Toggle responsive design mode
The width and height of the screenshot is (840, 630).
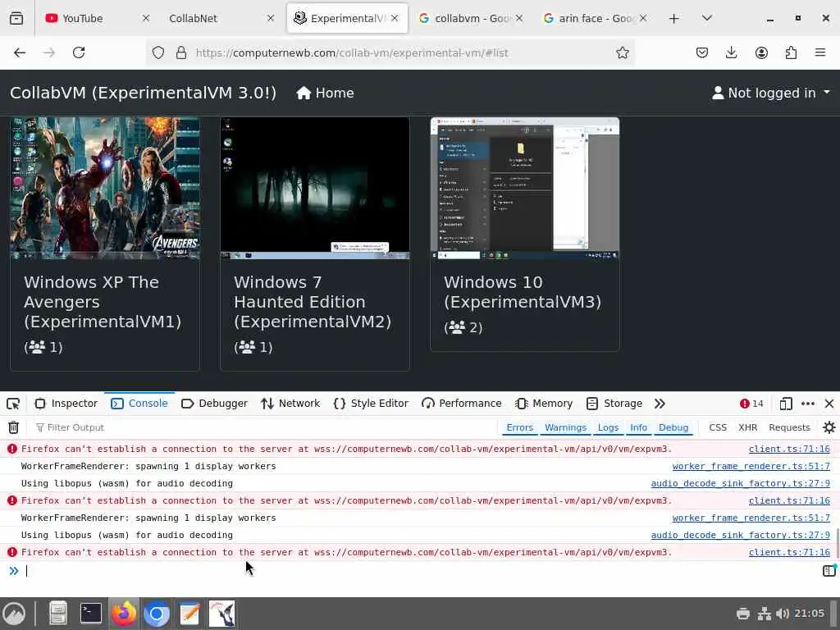coord(786,404)
